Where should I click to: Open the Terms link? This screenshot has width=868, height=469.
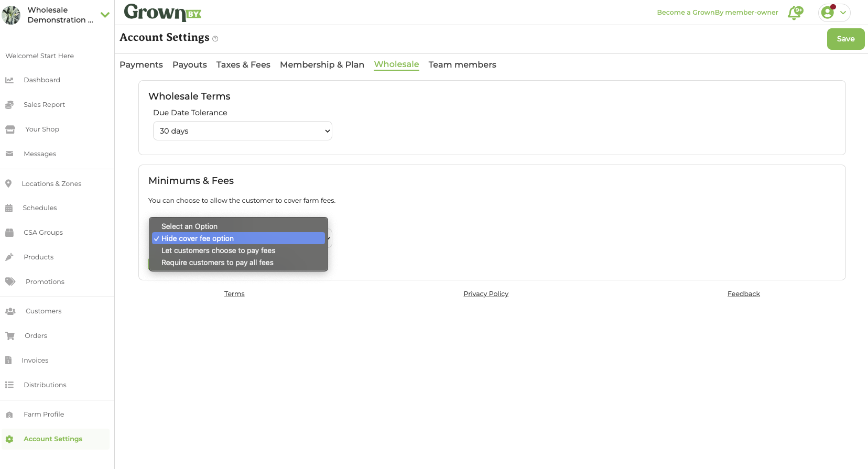coord(234,294)
